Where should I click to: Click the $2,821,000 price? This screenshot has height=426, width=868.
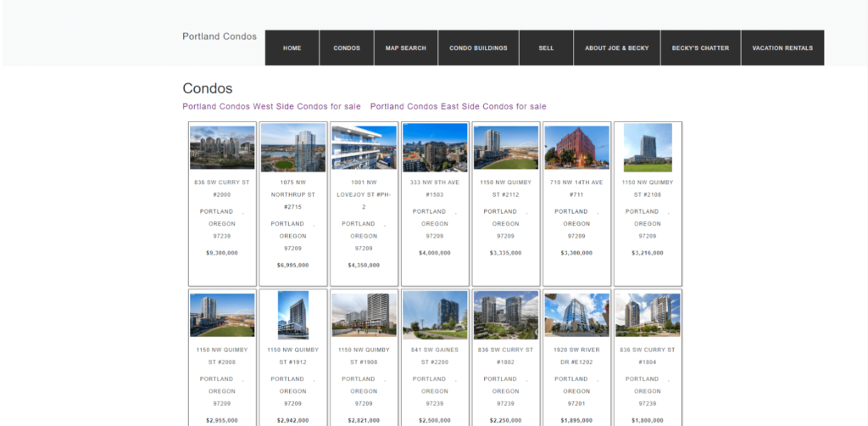pos(364,420)
